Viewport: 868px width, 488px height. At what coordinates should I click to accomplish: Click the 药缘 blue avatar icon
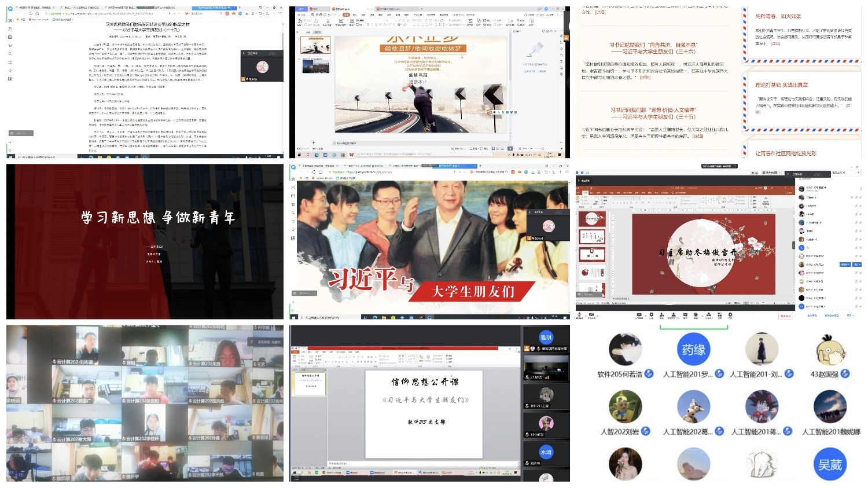pos(693,350)
